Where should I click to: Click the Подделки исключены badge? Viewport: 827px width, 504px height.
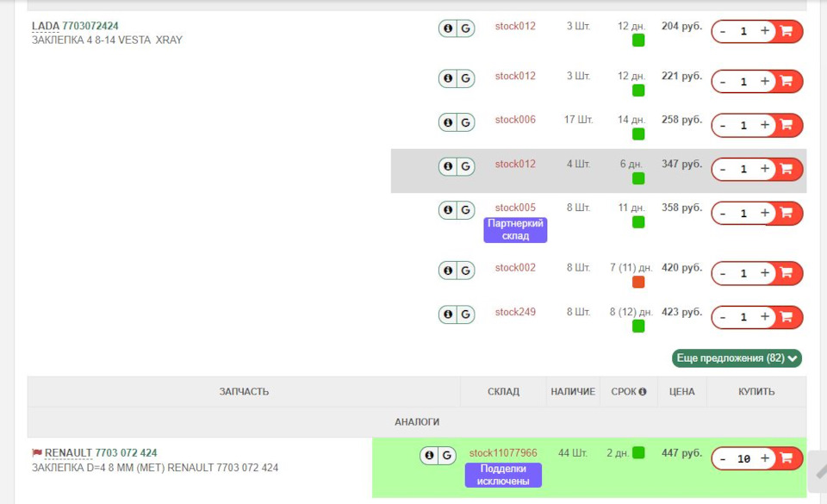(x=503, y=475)
